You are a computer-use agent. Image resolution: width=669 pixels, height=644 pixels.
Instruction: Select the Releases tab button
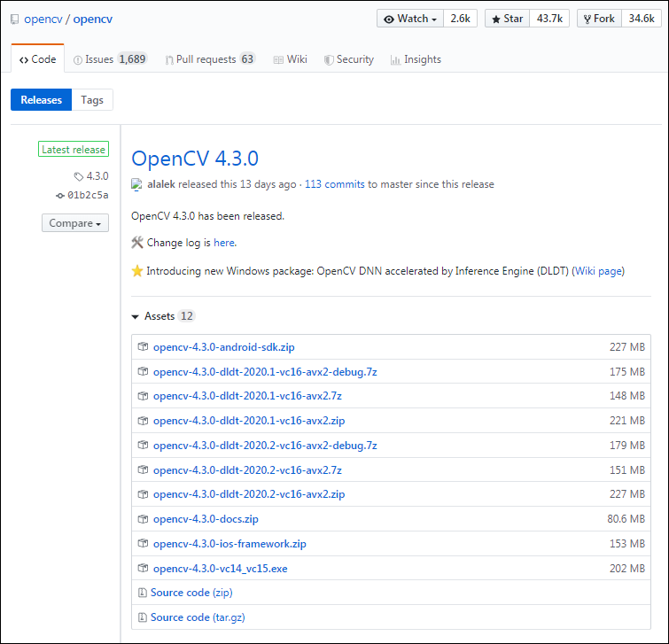42,100
